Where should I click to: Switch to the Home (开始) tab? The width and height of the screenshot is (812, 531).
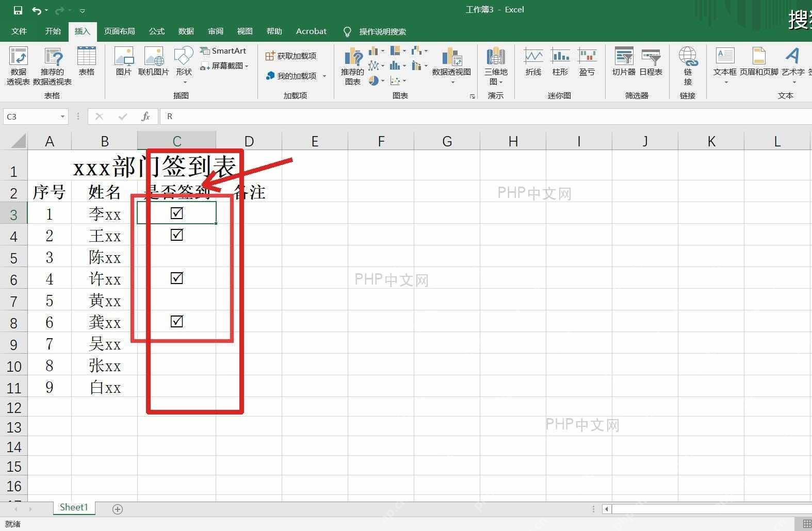tap(53, 31)
